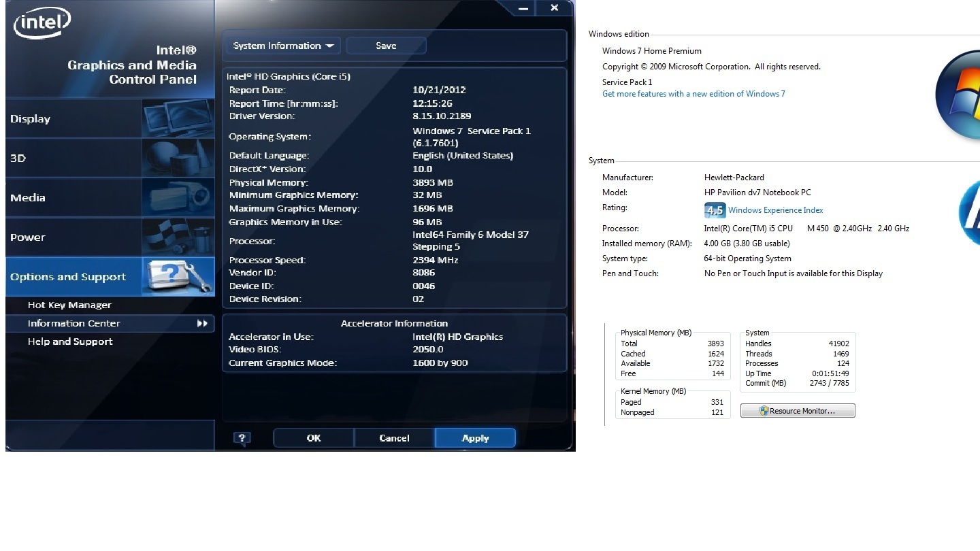Click the DirectX Version value 10.0
This screenshot has width=980, height=551.
pyautogui.click(x=422, y=169)
